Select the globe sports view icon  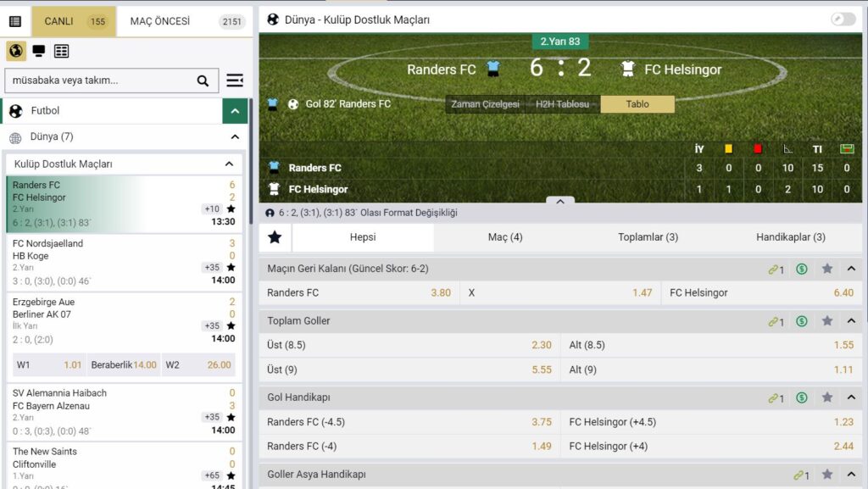(16, 51)
